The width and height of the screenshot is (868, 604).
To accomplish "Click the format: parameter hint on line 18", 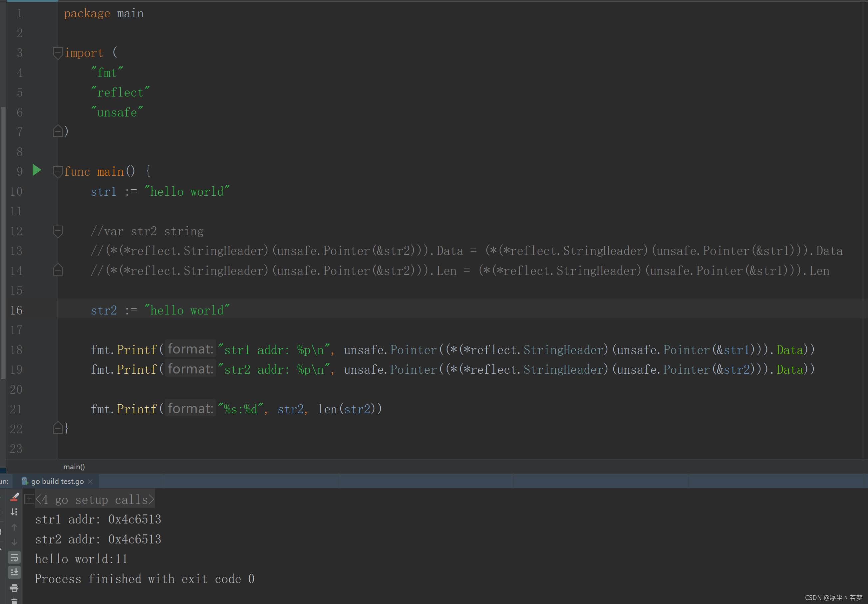I will point(190,349).
